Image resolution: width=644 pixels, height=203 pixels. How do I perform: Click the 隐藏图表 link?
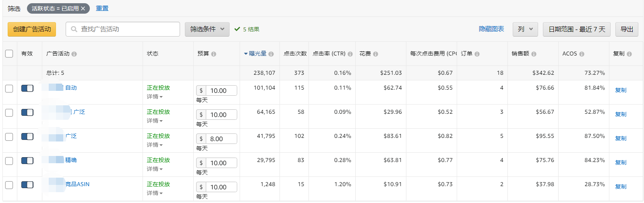[491, 29]
